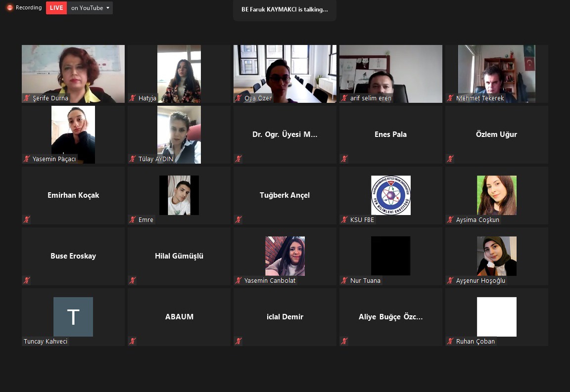Click the KSU FBE logo picture

click(390, 195)
